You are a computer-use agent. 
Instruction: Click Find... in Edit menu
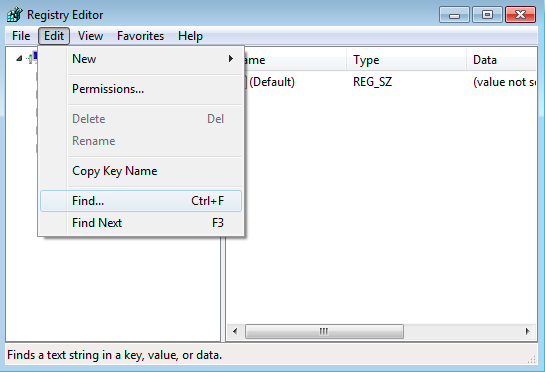(x=141, y=201)
